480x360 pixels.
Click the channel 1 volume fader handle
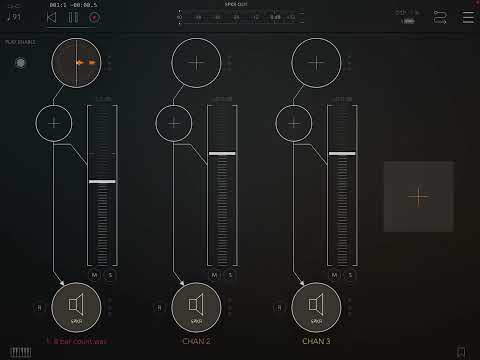[x=102, y=182]
